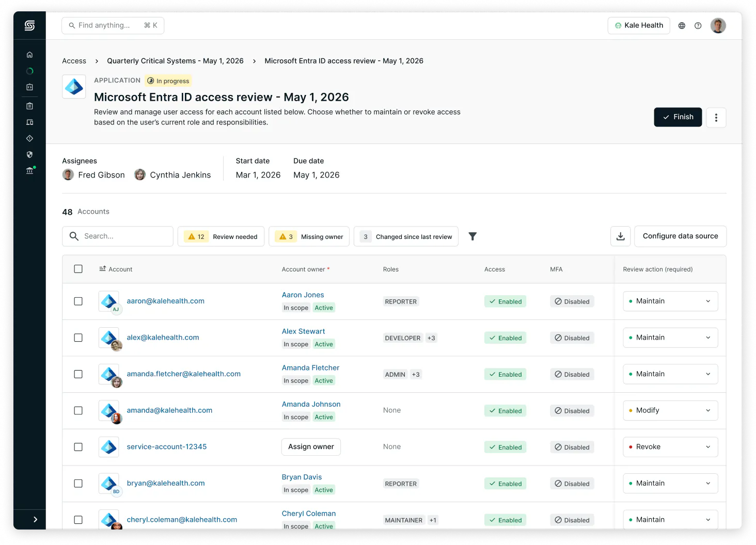Screen dimensions: 756x545
Task: Click the download export icon
Action: (x=620, y=236)
